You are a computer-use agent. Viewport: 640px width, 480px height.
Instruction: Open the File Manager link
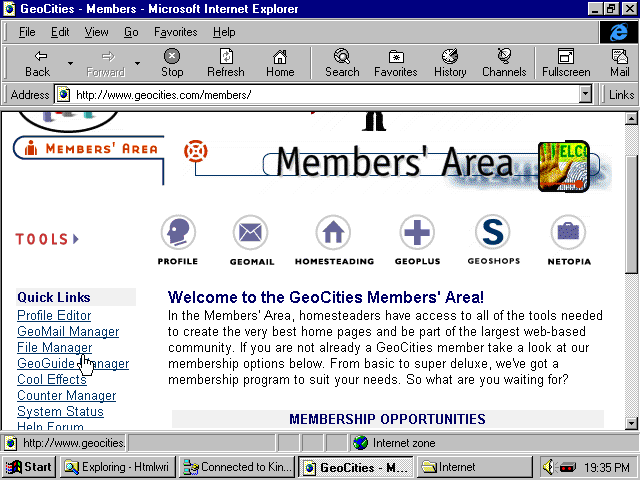[x=55, y=347]
